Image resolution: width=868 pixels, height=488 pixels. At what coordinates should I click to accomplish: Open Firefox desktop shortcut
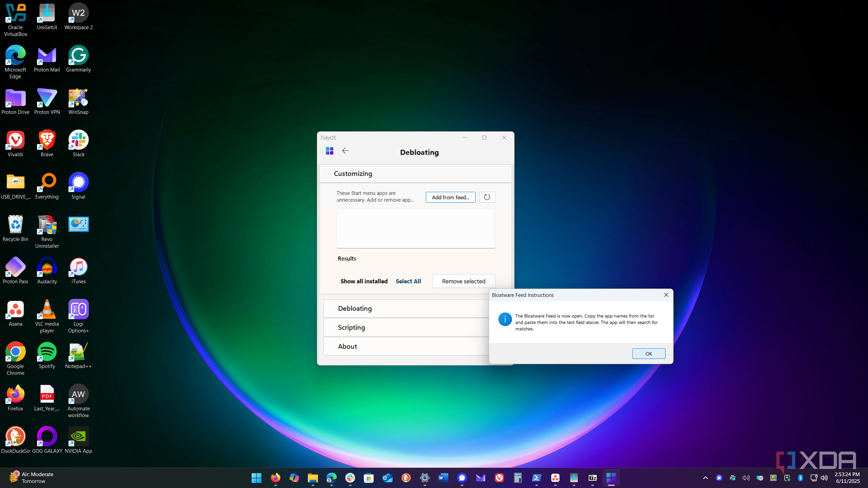click(16, 398)
